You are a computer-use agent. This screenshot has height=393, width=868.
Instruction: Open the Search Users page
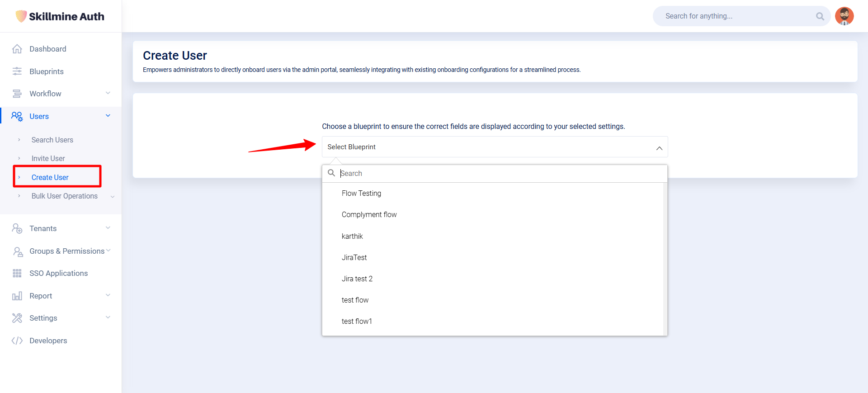[52, 140]
